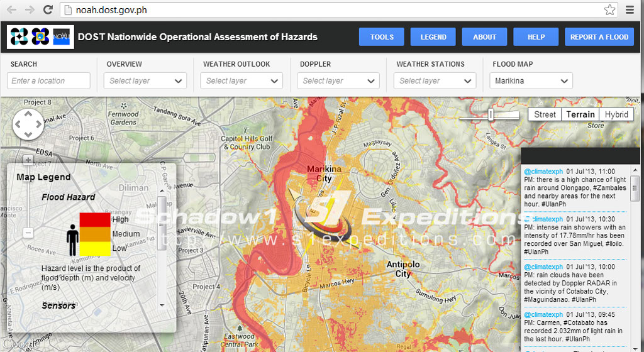The height and width of the screenshot is (352, 644).
Task: Click the tweet feed scrollbar thumb
Action: click(x=635, y=189)
